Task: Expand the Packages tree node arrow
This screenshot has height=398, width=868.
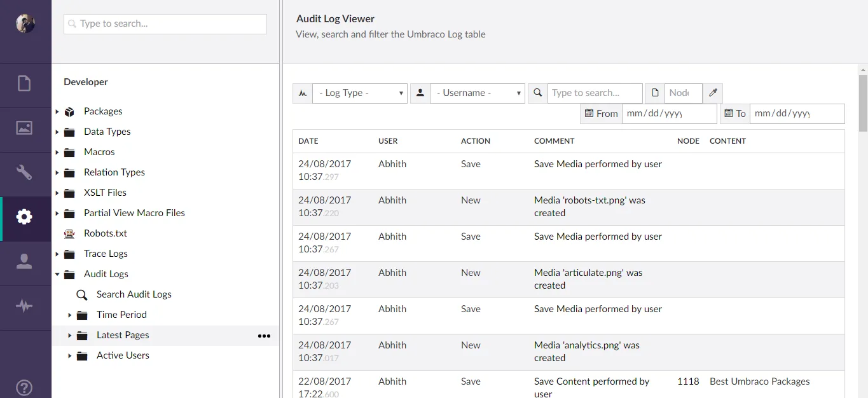Action: coord(57,111)
